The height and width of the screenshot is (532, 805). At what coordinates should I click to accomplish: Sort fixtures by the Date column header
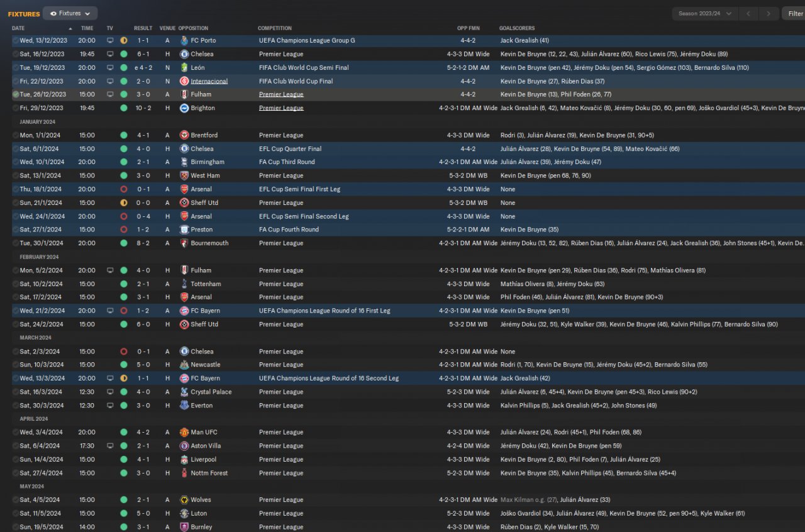pos(18,28)
